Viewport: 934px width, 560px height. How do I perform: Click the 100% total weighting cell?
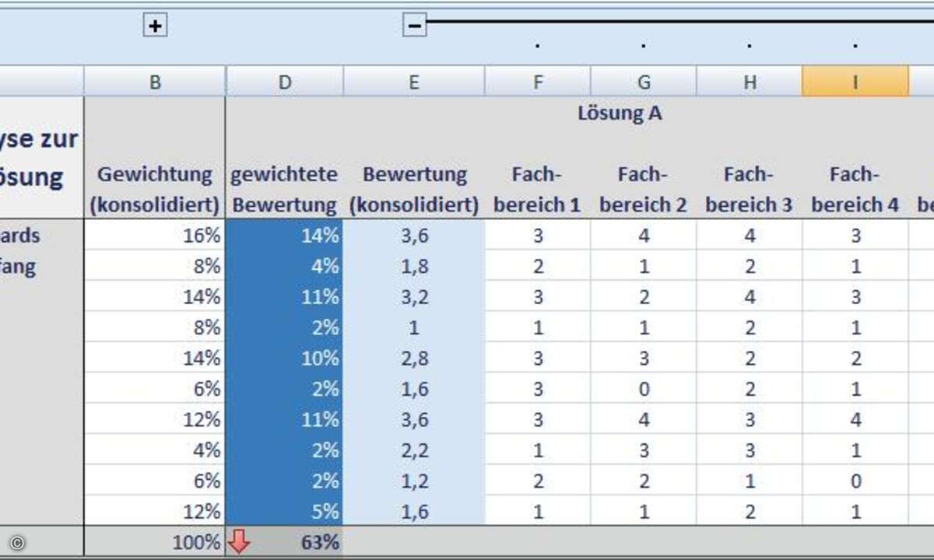pos(155,542)
